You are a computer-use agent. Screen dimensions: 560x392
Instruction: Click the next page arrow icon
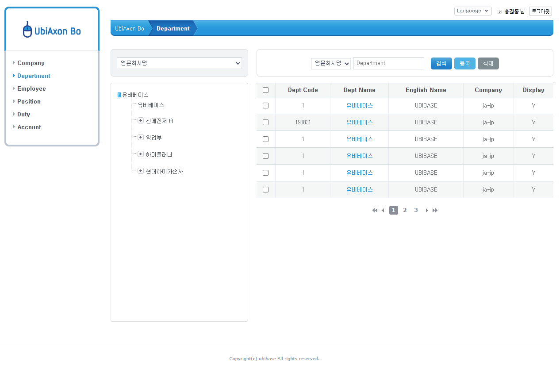[427, 211]
